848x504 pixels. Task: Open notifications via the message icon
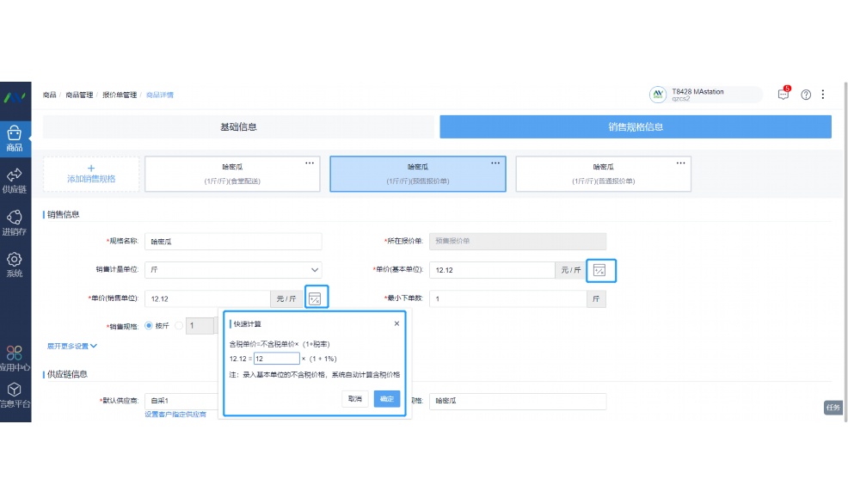[783, 95]
